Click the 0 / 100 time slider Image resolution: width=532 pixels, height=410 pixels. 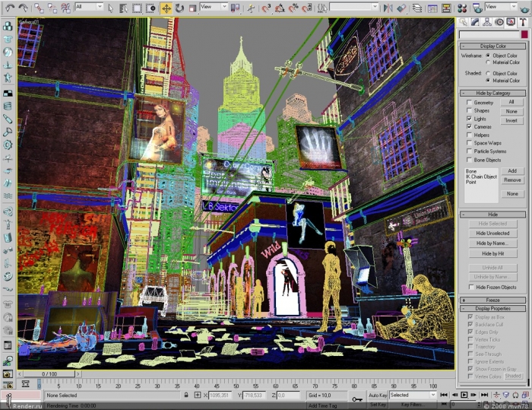tap(49, 373)
